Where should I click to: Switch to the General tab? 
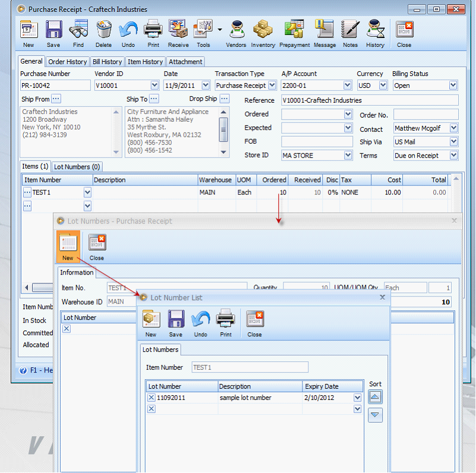pos(31,61)
